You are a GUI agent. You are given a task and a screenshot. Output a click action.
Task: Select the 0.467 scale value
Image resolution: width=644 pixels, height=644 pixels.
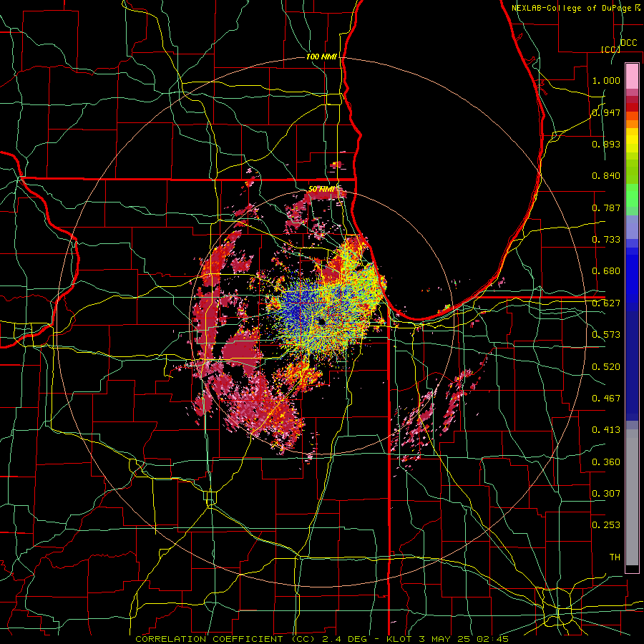click(606, 399)
